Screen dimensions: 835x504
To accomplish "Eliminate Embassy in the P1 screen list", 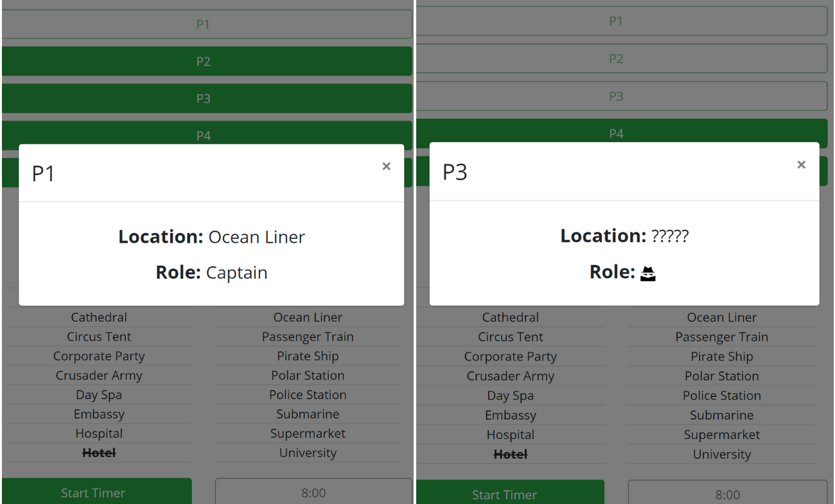I will point(99,415).
